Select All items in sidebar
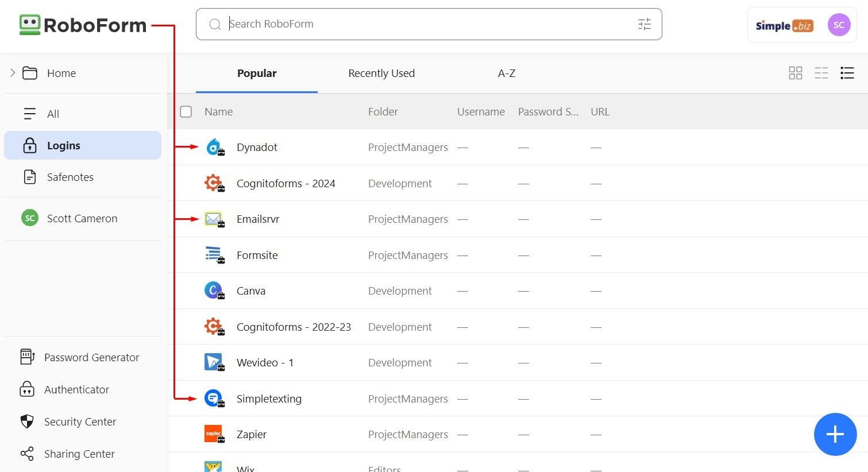The width and height of the screenshot is (868, 472). (83, 114)
